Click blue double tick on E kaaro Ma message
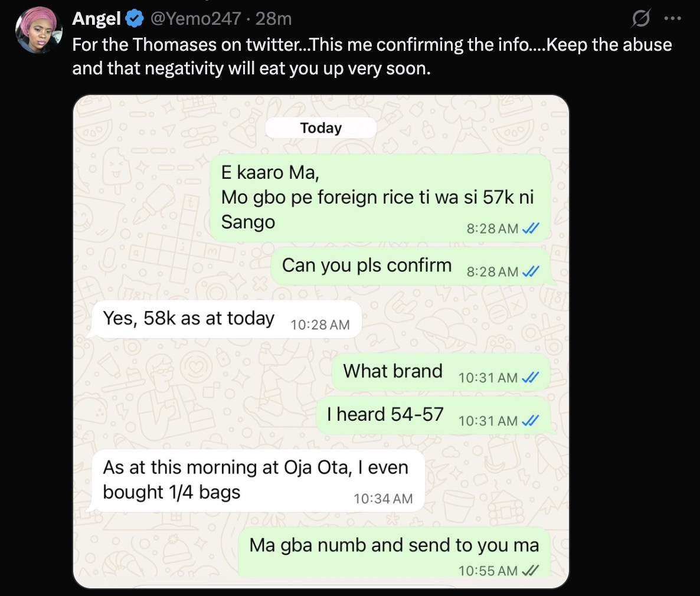This screenshot has height=596, width=700. (531, 228)
